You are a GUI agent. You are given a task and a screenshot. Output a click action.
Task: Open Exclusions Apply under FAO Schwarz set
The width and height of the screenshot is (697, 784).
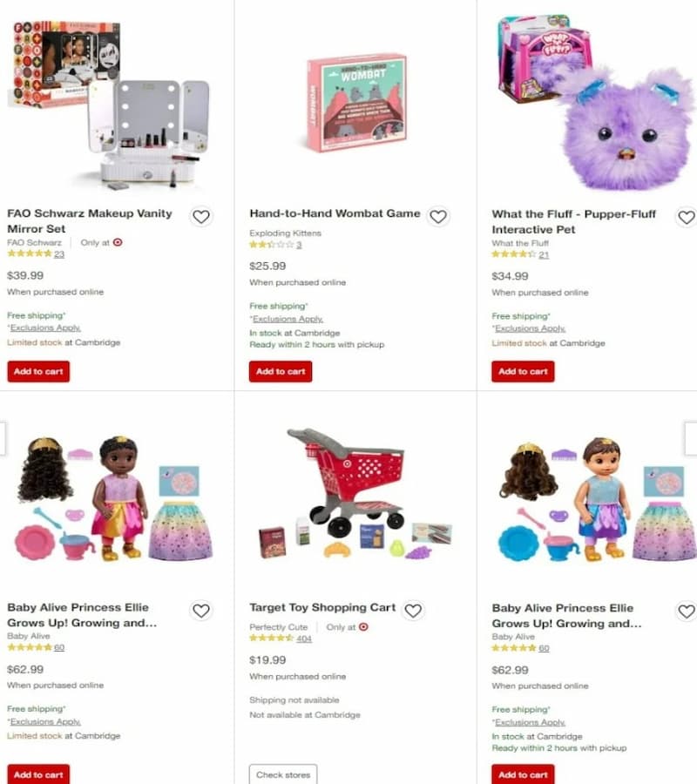45,328
